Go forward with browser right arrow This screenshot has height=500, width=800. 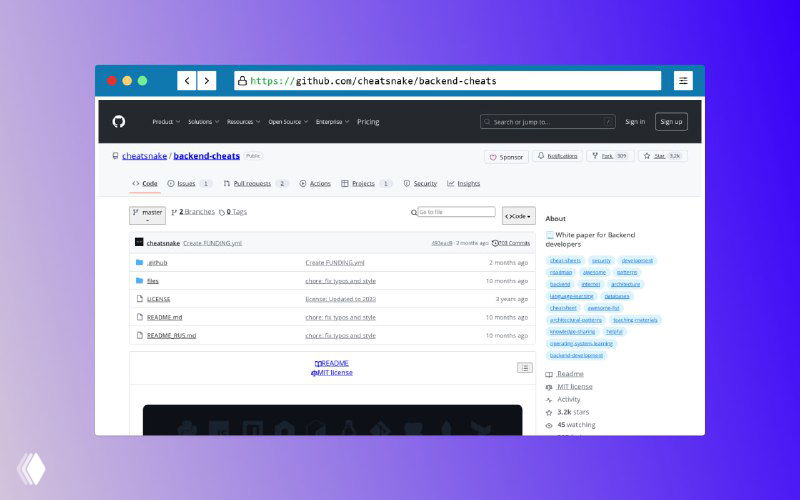coord(207,81)
